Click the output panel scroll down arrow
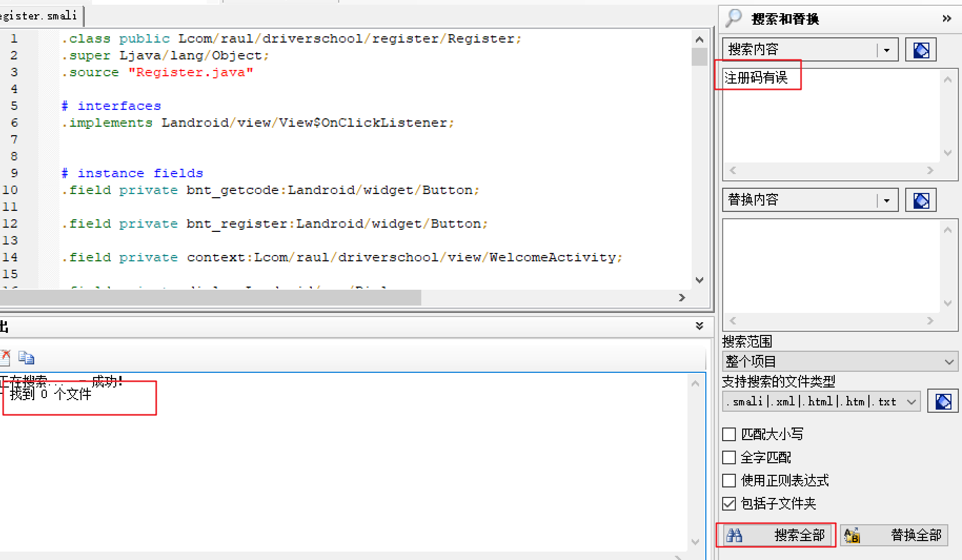962x560 pixels. [695, 542]
